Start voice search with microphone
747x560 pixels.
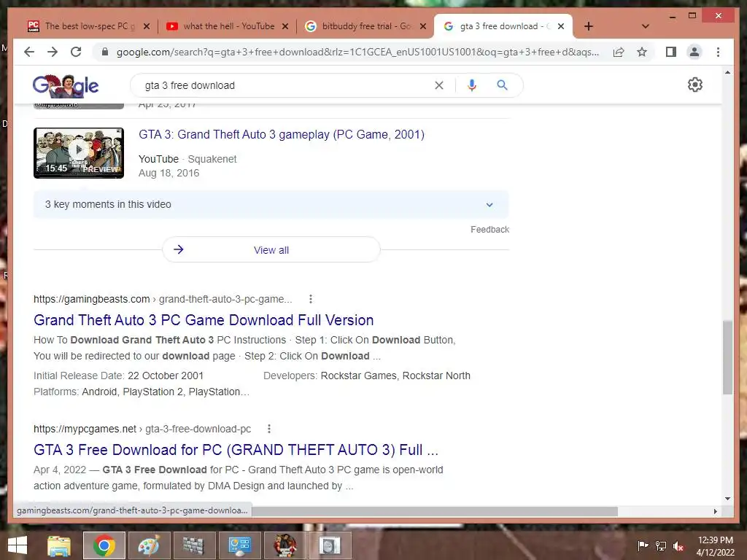(472, 85)
